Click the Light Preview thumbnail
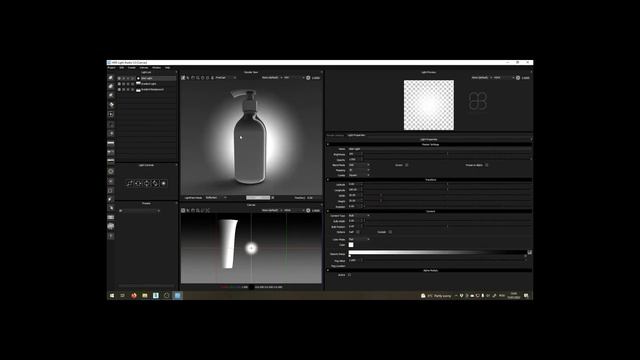The height and width of the screenshot is (360, 640). pyautogui.click(x=429, y=105)
